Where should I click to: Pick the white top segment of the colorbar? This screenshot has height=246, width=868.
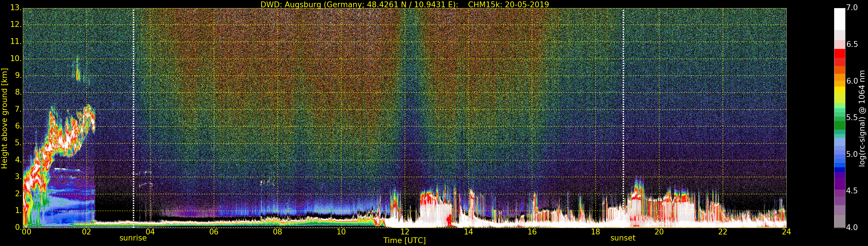(839, 19)
